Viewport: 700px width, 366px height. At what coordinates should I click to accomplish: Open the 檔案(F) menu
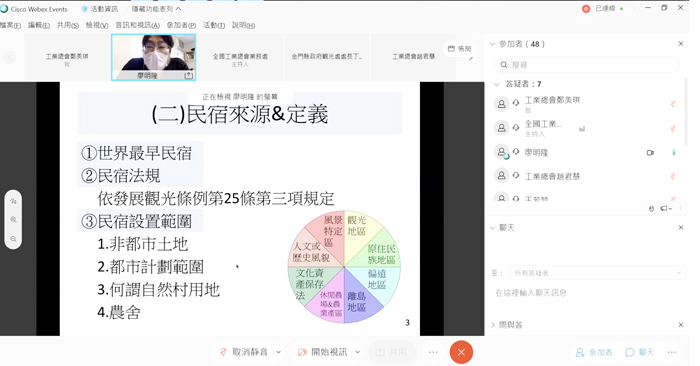[x=10, y=25]
